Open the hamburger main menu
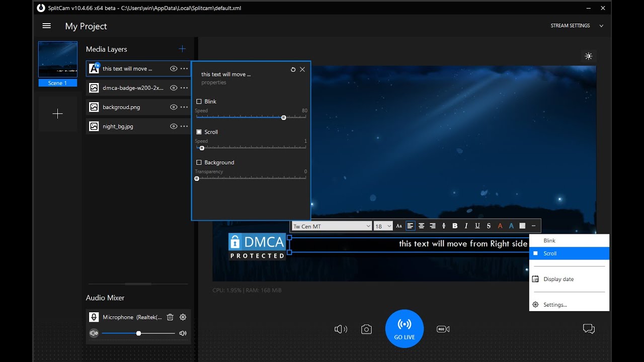The height and width of the screenshot is (362, 644). [x=47, y=26]
